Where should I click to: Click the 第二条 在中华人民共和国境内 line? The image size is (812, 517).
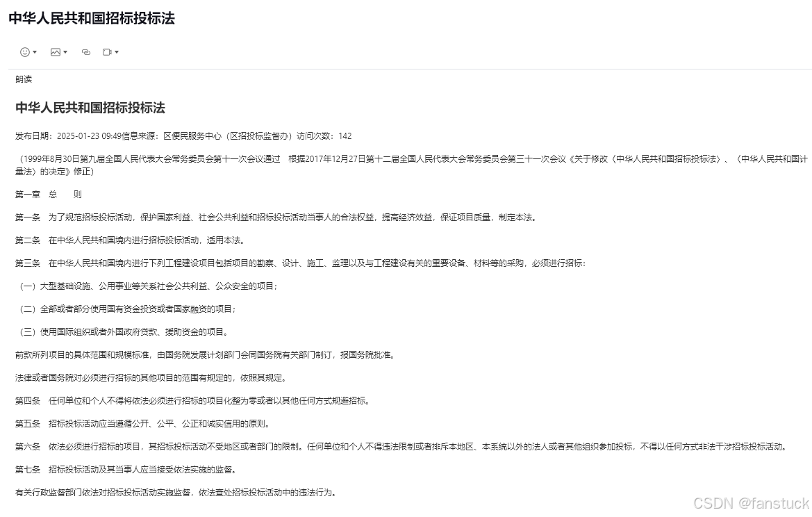coord(131,240)
